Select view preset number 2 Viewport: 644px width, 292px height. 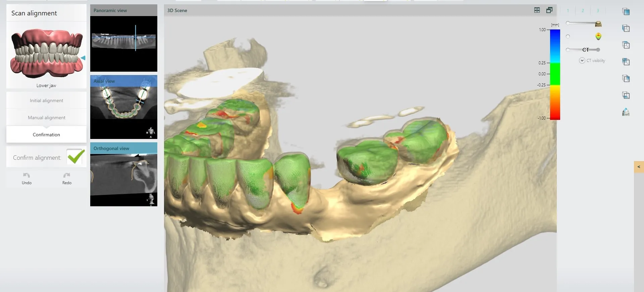tap(583, 11)
